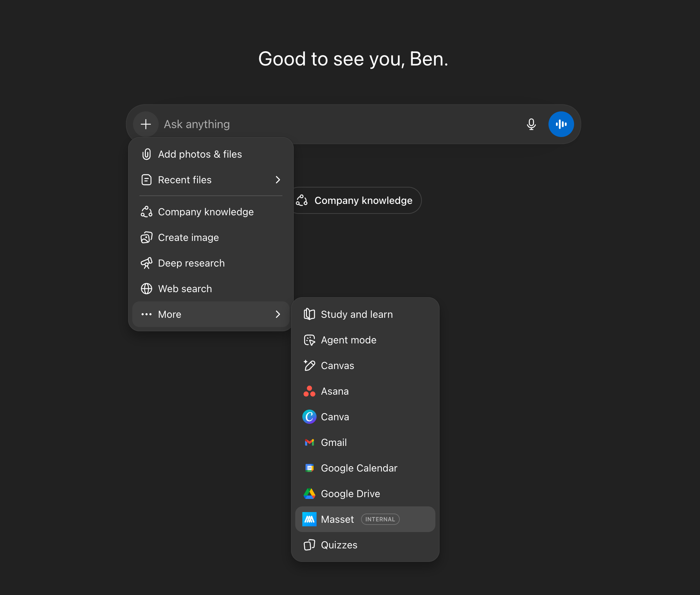This screenshot has width=700, height=595.
Task: Select Agent mode from the submenu
Action: pyautogui.click(x=349, y=340)
